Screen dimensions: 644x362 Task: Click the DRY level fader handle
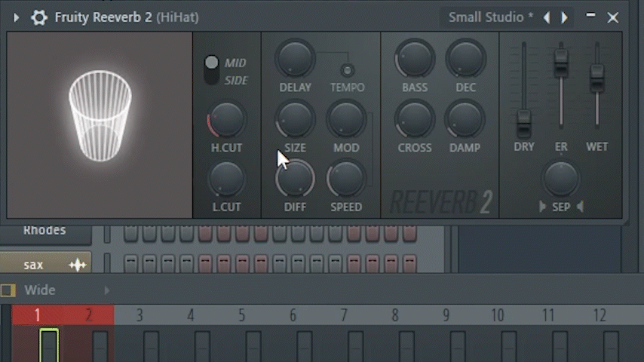pos(523,124)
